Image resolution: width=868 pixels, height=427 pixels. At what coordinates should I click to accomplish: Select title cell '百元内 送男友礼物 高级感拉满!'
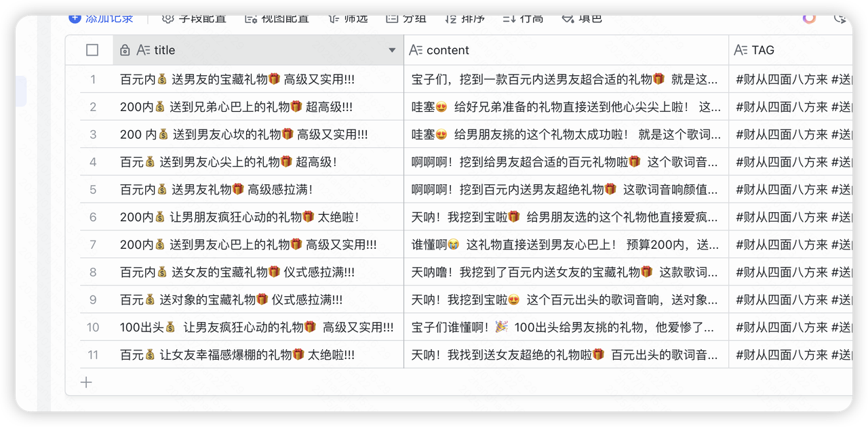(258, 190)
